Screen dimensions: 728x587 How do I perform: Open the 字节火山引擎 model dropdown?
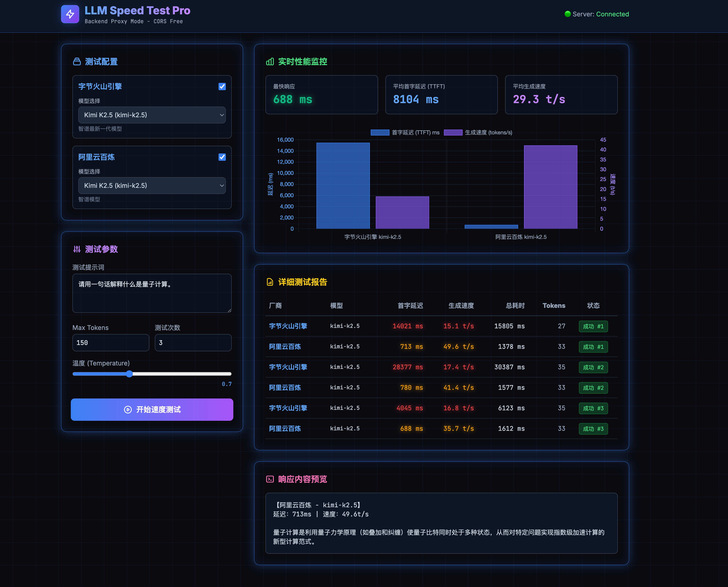coord(152,115)
